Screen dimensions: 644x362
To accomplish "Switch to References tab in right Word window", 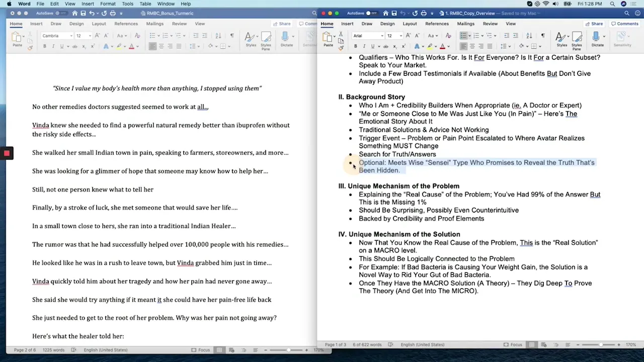I will (x=437, y=24).
